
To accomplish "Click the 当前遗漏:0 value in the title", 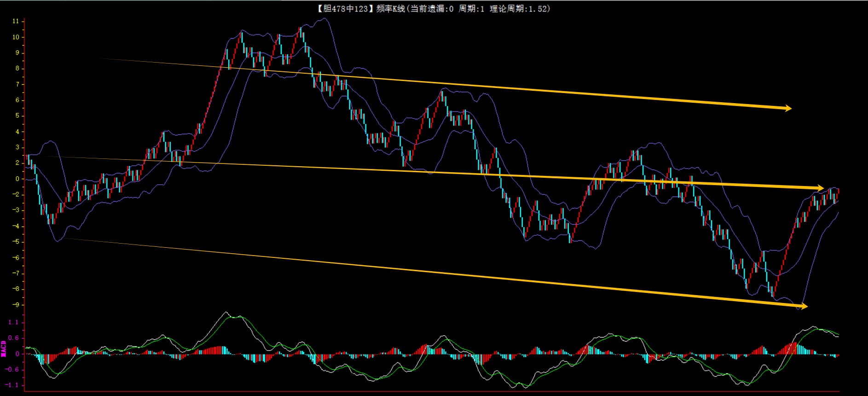I will point(432,9).
